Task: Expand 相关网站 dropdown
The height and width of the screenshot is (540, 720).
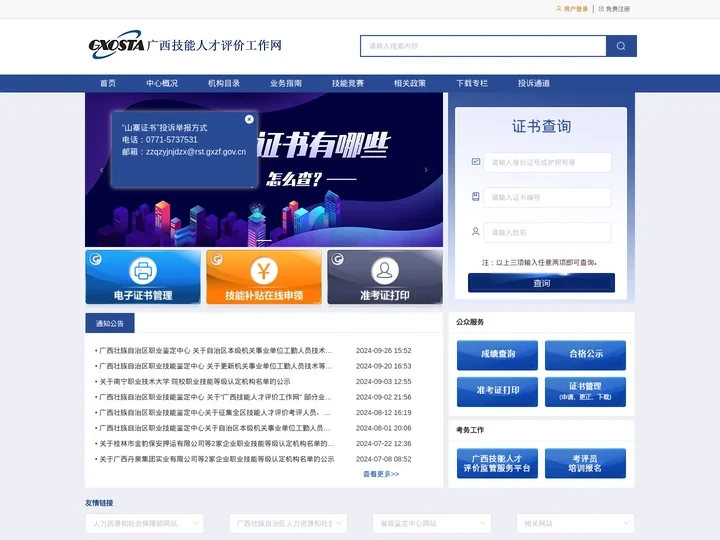Action: click(x=575, y=523)
